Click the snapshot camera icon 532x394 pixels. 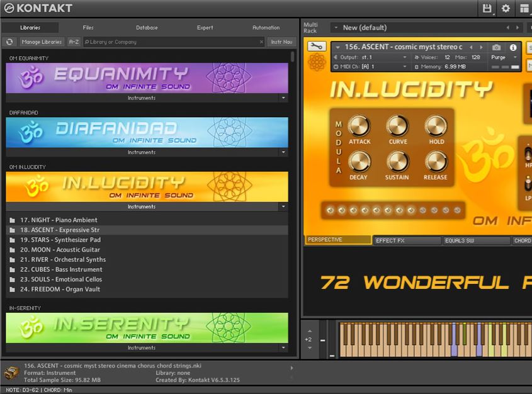pos(496,47)
